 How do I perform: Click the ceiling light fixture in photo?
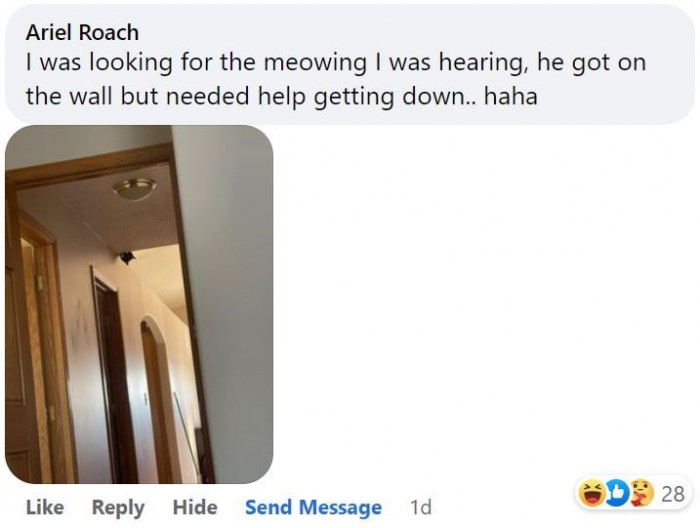pos(134,188)
